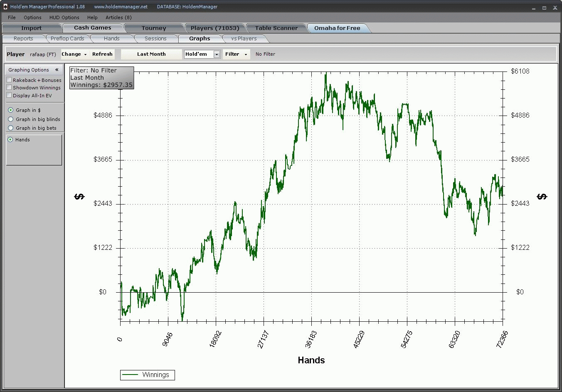Viewport: 562px width, 392px height.
Task: Open the Preflop Cards sub-tab
Action: pyautogui.click(x=67, y=39)
